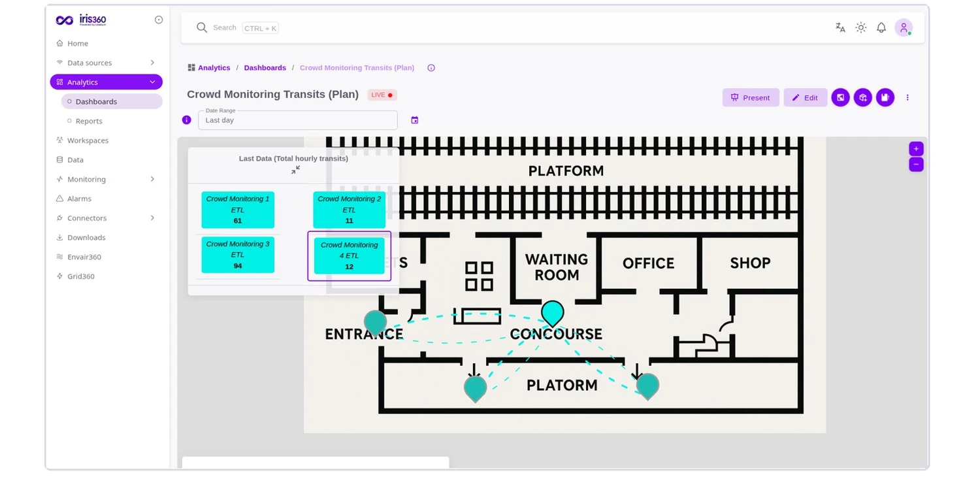
Task: Click the round notebook icon button
Action: 885,97
